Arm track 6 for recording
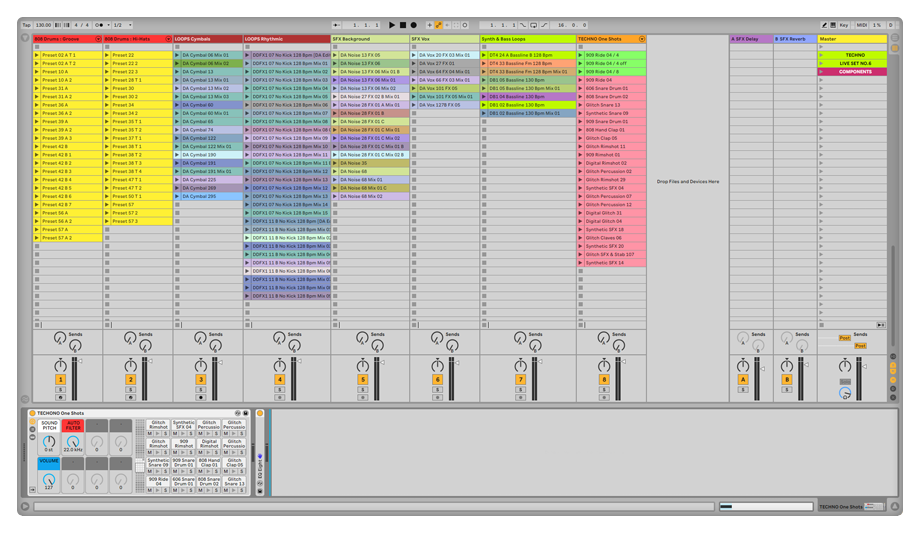920x533 pixels. (x=437, y=397)
